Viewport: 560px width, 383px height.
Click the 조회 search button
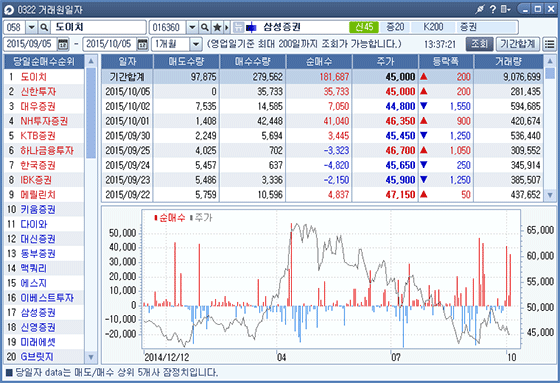coord(479,44)
